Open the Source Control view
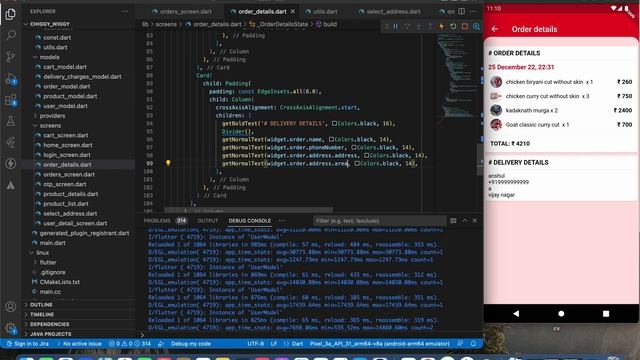Viewport: 640px width, 360px height. point(11,57)
